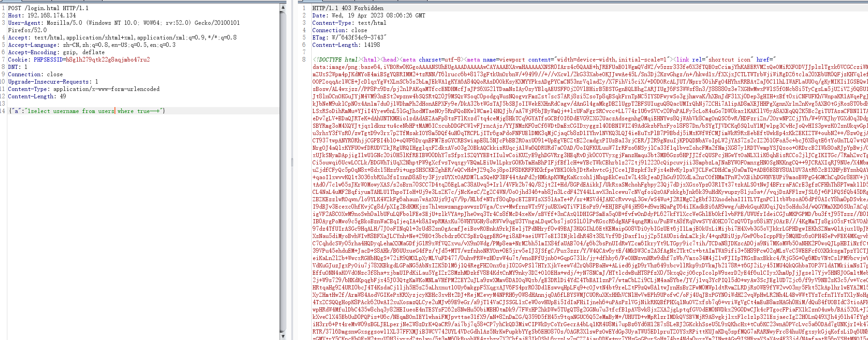
Task: Click the request "Connection: close" header
Action: (35, 74)
